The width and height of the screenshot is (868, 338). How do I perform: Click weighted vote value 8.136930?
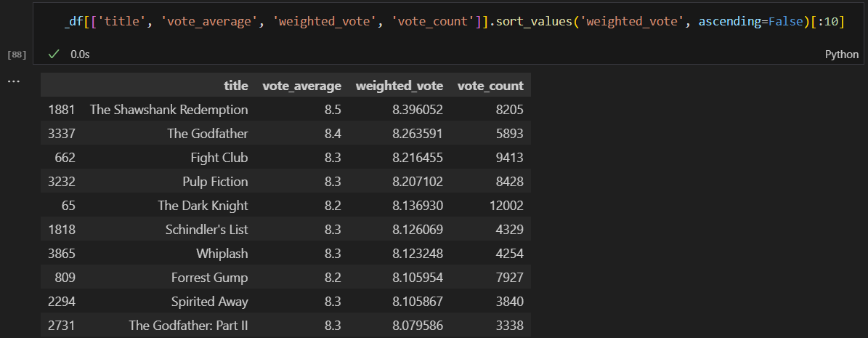[x=418, y=206]
